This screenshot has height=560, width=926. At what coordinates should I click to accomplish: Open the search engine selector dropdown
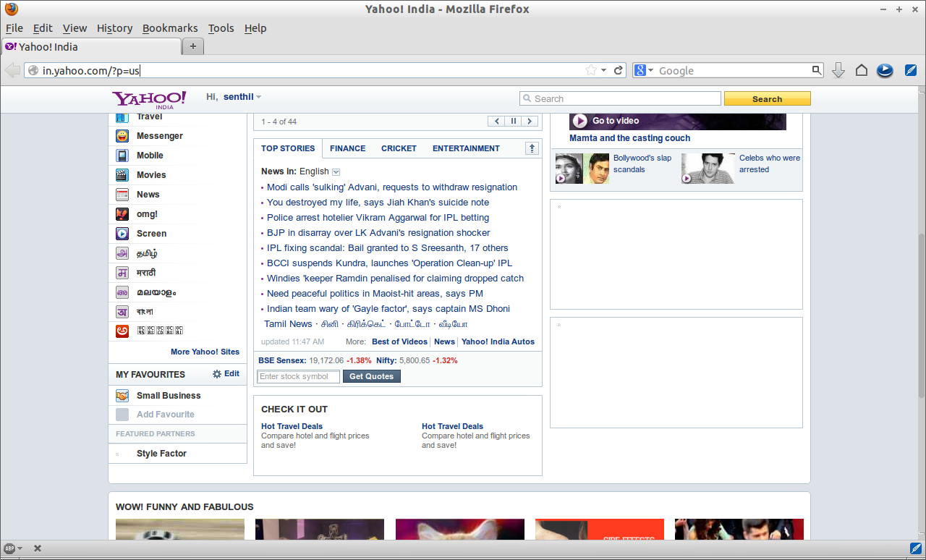pyautogui.click(x=650, y=70)
